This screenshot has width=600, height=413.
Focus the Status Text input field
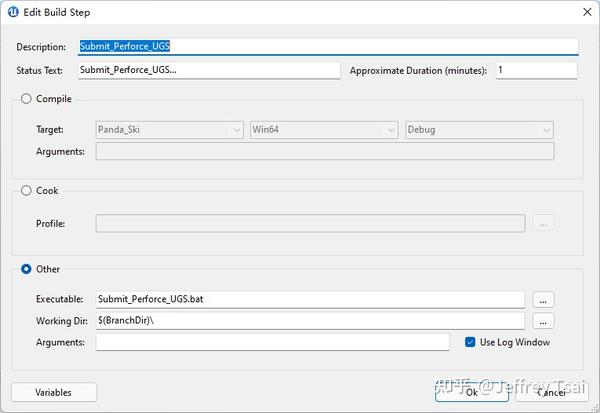tap(209, 70)
